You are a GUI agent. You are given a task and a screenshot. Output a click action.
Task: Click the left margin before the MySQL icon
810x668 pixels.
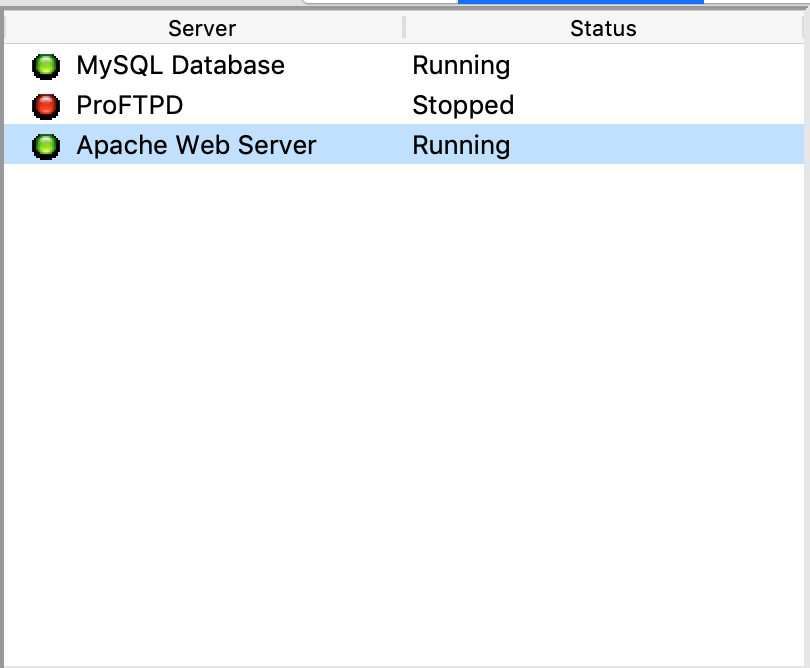(x=17, y=66)
